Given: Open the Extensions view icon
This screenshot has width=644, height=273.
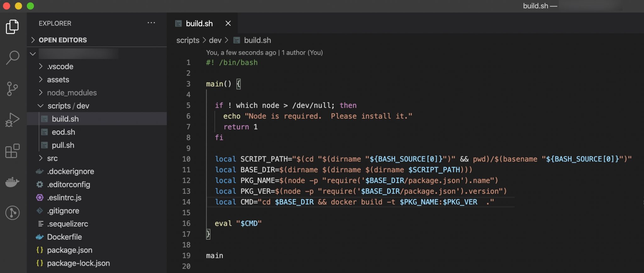Looking at the screenshot, I should (12, 151).
